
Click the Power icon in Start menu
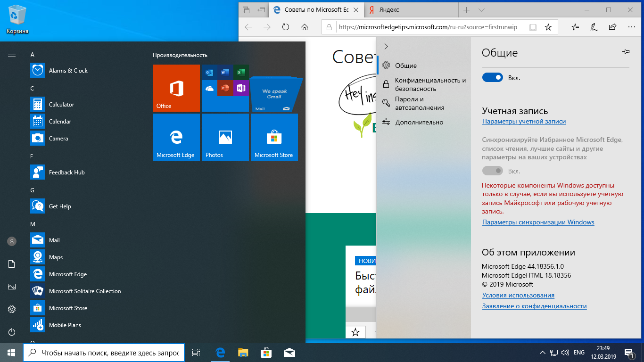click(x=12, y=332)
